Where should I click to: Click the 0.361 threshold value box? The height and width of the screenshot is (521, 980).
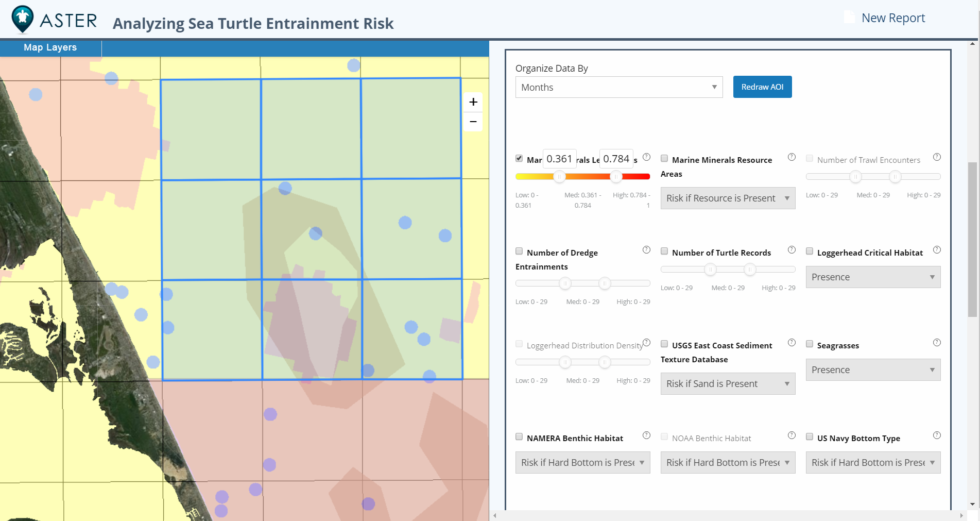559,159
